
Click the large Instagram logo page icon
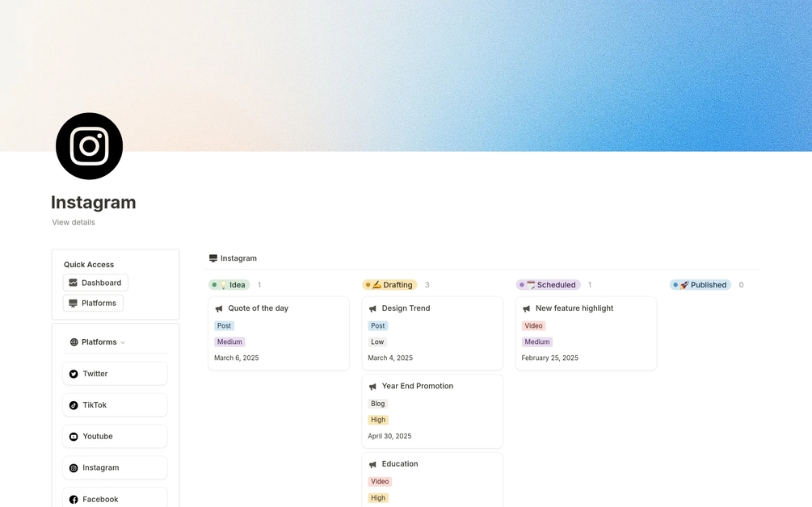tap(89, 146)
